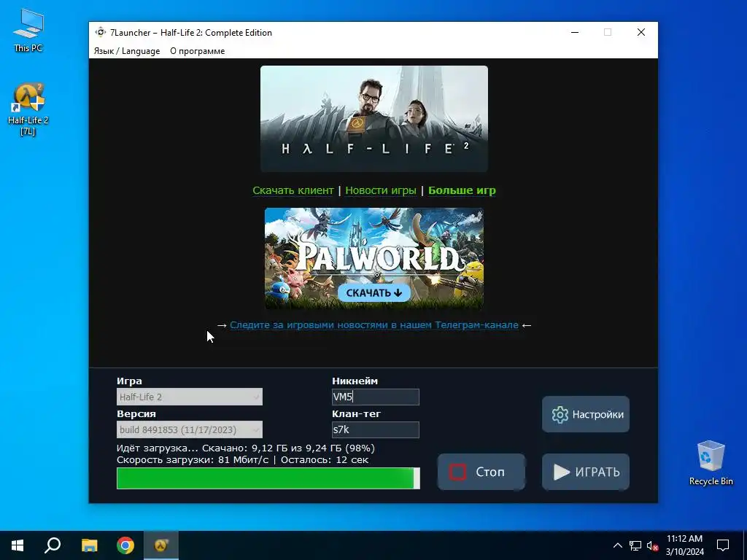Minimize the 7Launcher window
This screenshot has width=747, height=560.
tap(575, 32)
